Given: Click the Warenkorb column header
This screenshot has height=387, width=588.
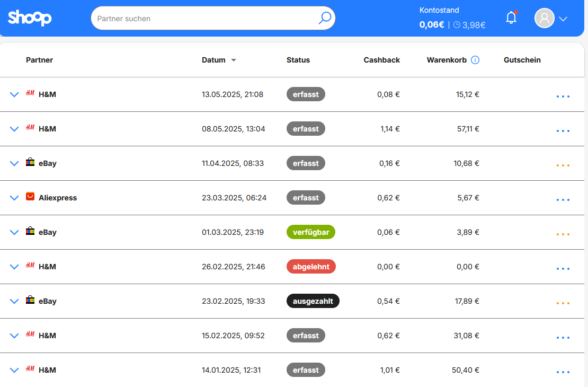Looking at the screenshot, I should 447,60.
